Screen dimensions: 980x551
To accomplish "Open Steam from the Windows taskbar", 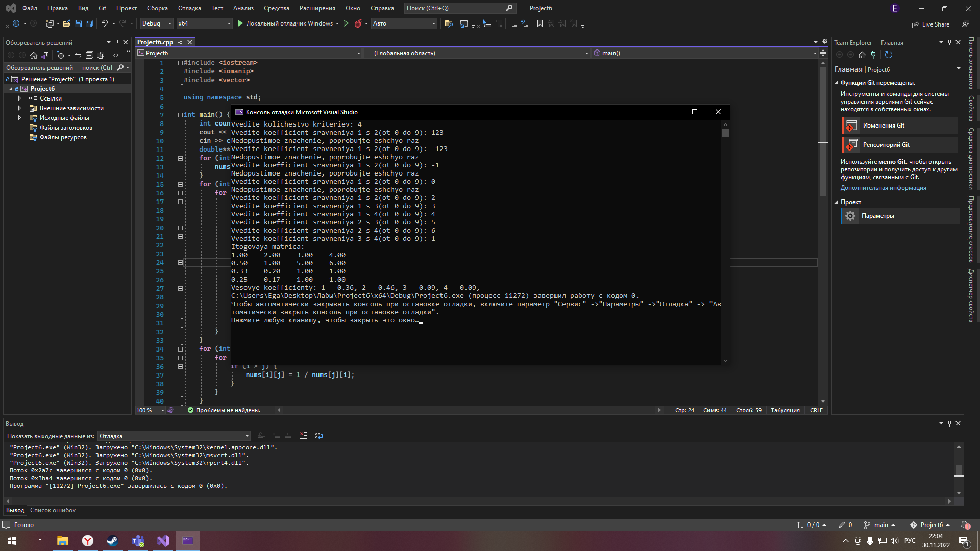I will (x=112, y=541).
